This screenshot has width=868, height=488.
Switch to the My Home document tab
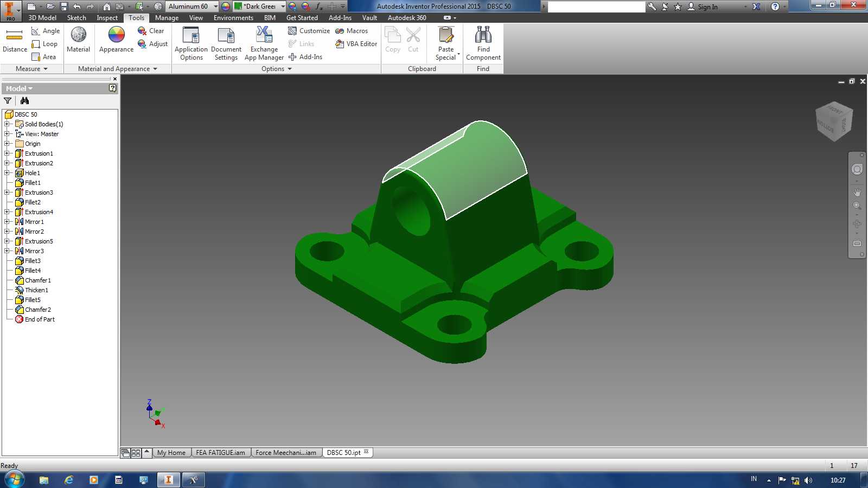click(x=171, y=453)
